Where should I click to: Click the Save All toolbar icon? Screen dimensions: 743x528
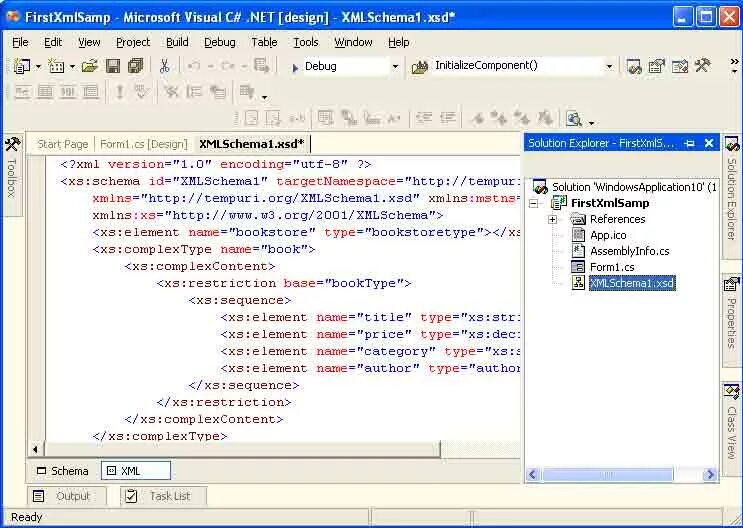tap(136, 66)
